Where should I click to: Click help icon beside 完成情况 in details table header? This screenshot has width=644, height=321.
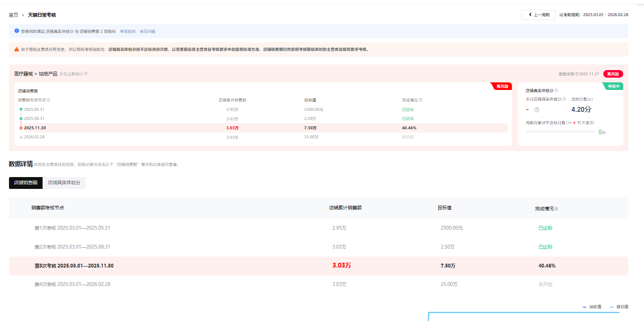(x=556, y=209)
